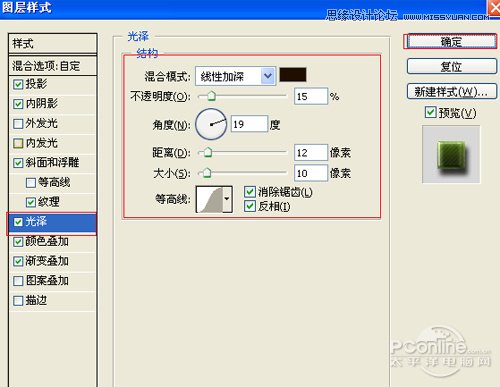Click the opacity value field showing 15
This screenshot has width=500, height=387.
[x=311, y=96]
